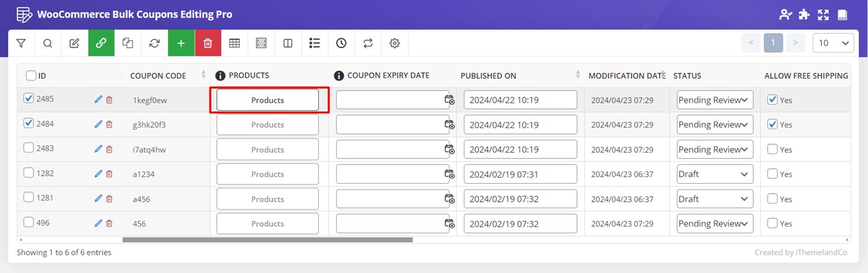Check the row checkbox for coupon 496
This screenshot has width=868, height=273.
tap(29, 222)
